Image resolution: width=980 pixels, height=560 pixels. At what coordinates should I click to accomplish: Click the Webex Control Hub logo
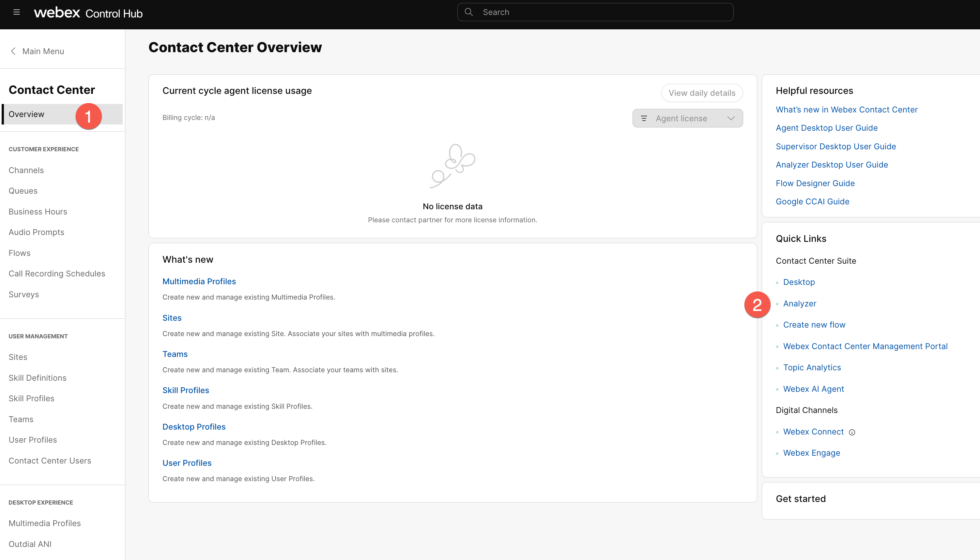coord(88,13)
